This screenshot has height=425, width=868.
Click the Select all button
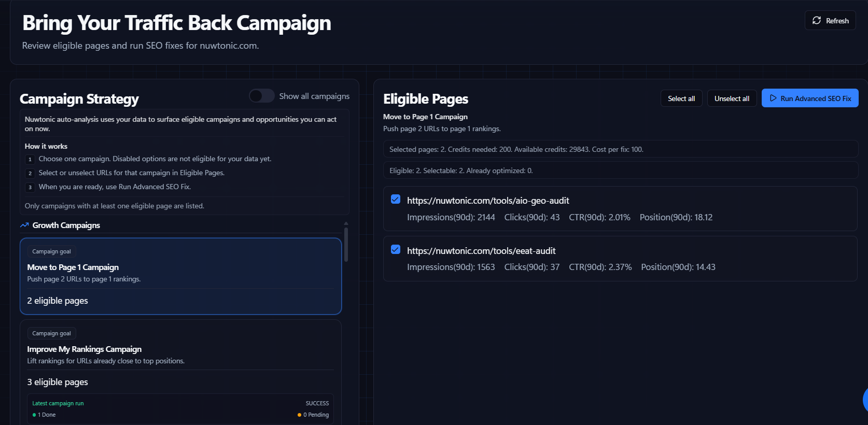681,98
